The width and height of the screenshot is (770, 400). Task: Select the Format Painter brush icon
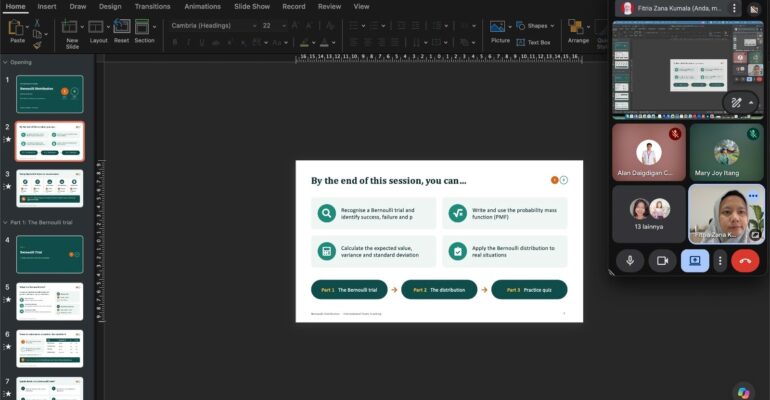[37, 45]
